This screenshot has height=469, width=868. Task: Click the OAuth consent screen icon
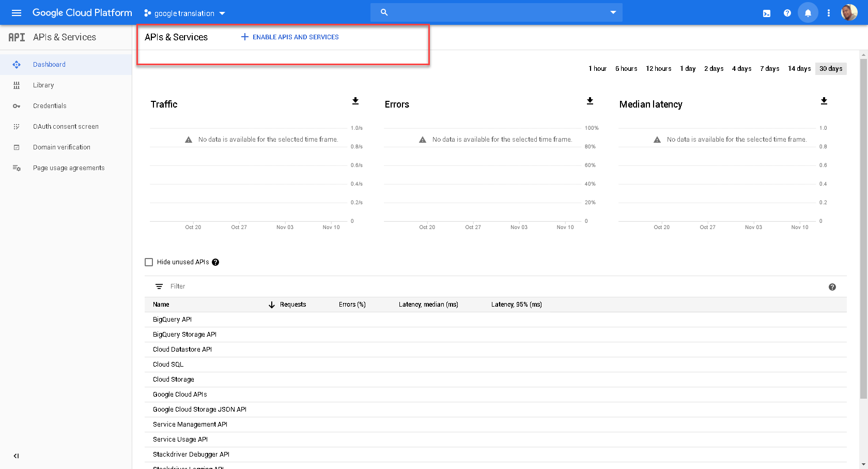pos(17,127)
